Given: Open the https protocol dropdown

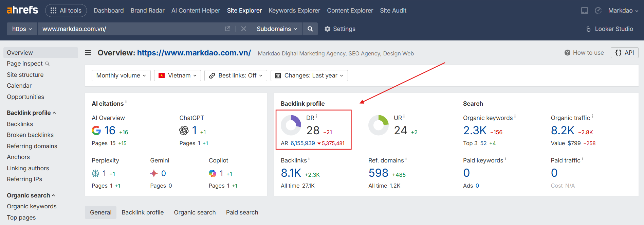Looking at the screenshot, I should 22,29.
